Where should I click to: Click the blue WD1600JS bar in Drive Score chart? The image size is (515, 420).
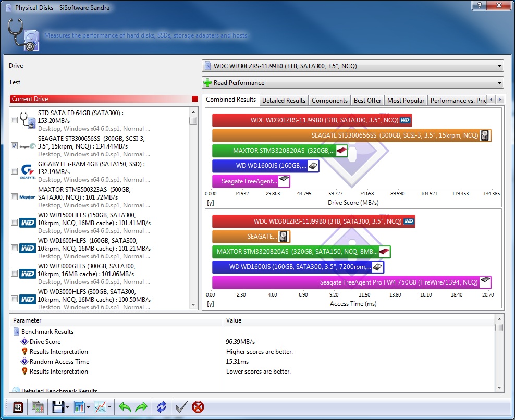(266, 166)
